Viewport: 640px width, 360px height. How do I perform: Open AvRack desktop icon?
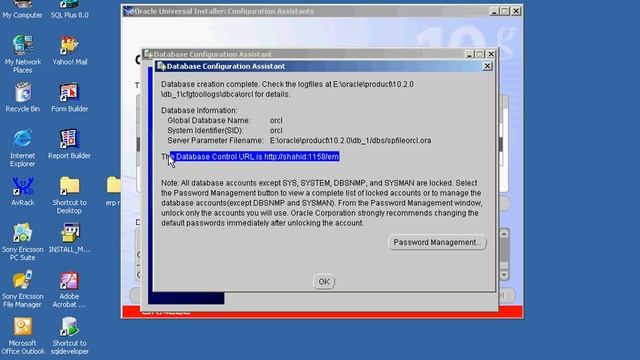coord(22,191)
